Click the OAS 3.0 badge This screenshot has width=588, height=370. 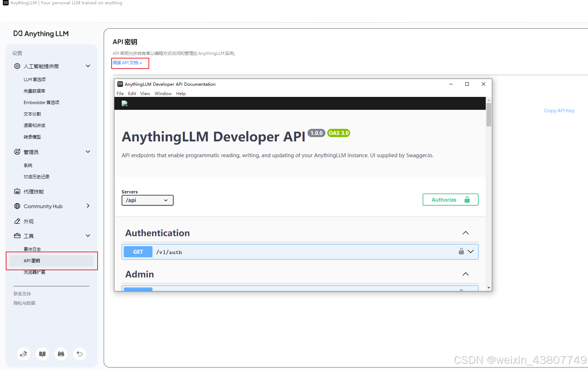(339, 133)
